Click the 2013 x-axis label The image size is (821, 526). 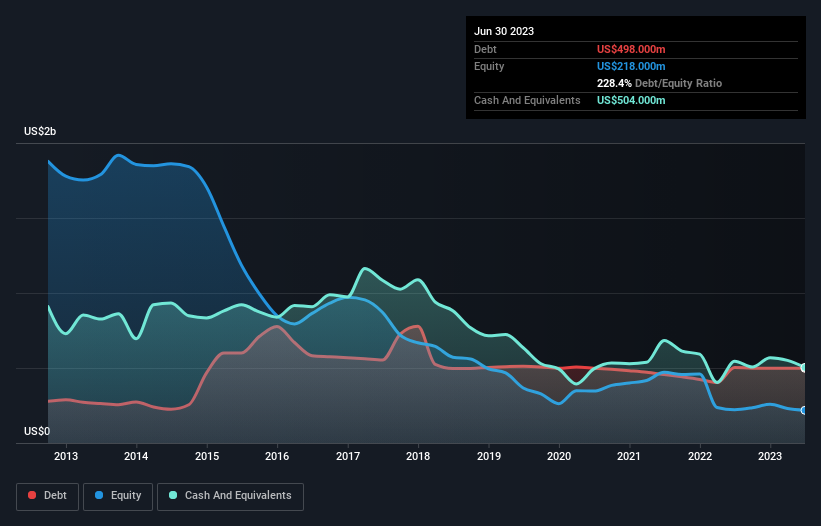66,456
